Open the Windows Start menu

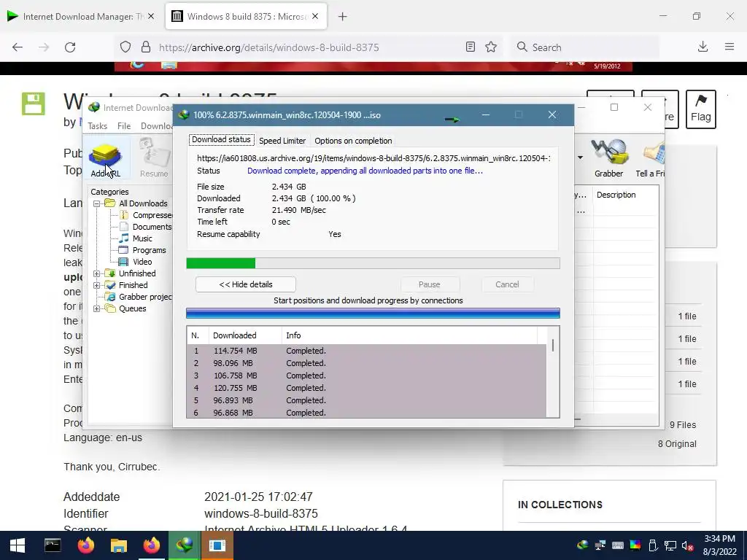coord(18,545)
